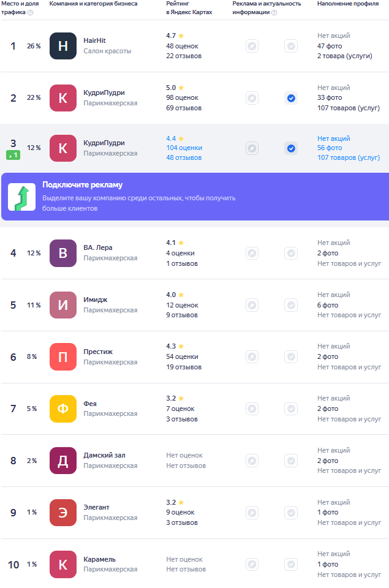389x588 pixels.
Task: Click the yellow Фея avatar icon
Action: pos(63,409)
